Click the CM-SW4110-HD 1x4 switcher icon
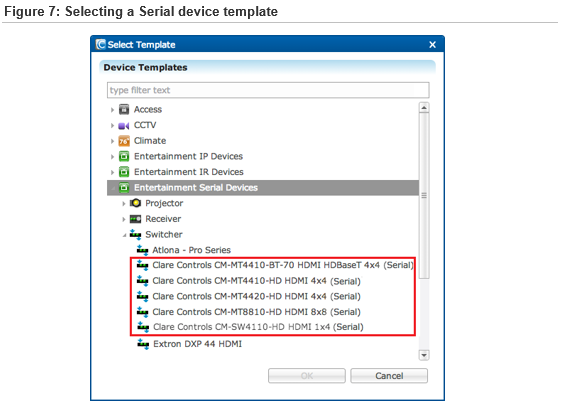The image size is (564, 411). pyautogui.click(x=143, y=327)
